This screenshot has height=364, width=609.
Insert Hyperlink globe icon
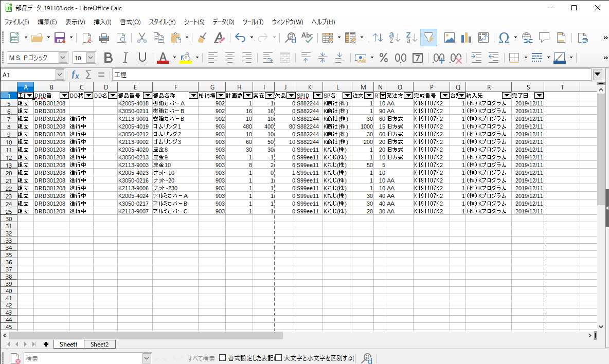(527, 38)
